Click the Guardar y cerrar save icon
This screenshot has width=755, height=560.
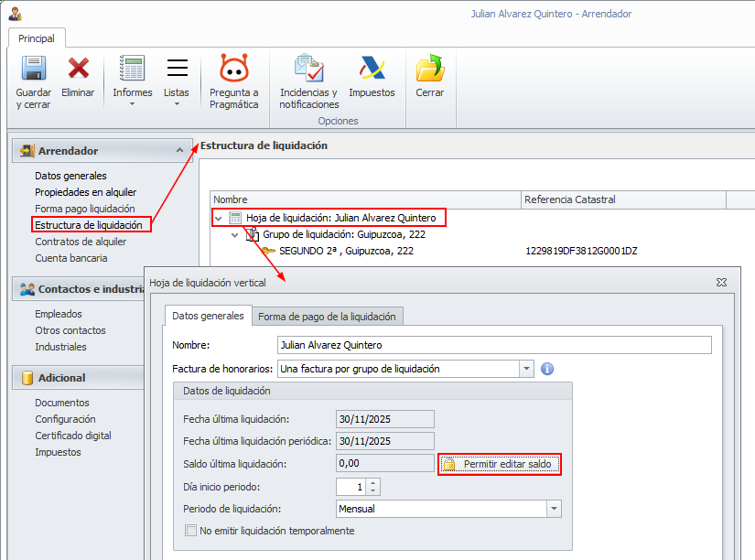click(x=34, y=69)
